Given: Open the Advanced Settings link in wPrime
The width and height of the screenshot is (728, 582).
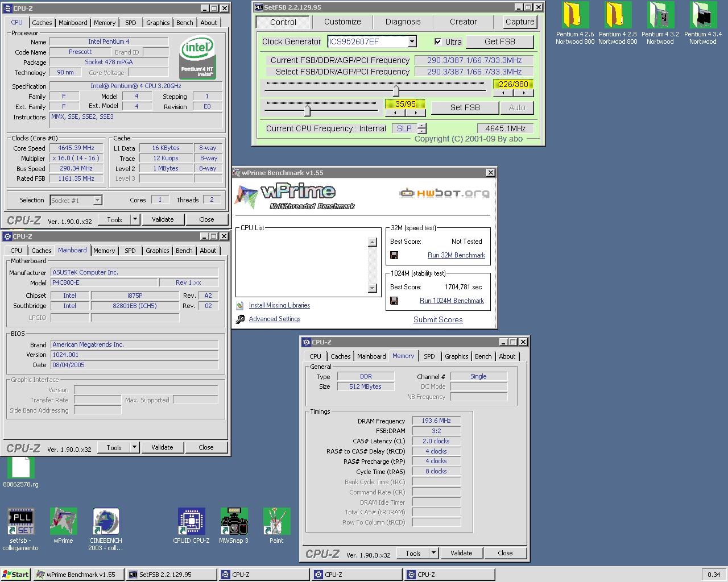Looking at the screenshot, I should tap(275, 319).
